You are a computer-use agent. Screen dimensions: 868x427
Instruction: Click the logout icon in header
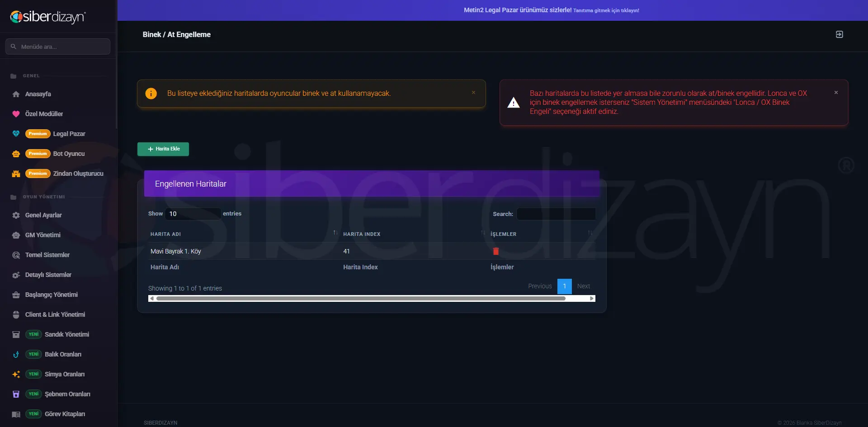click(839, 34)
